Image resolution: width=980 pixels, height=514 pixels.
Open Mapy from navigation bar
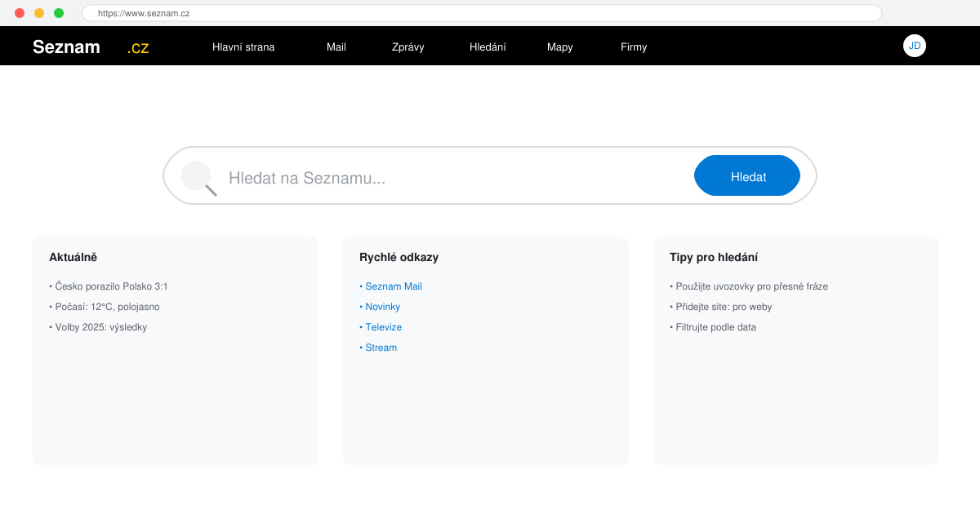point(560,47)
